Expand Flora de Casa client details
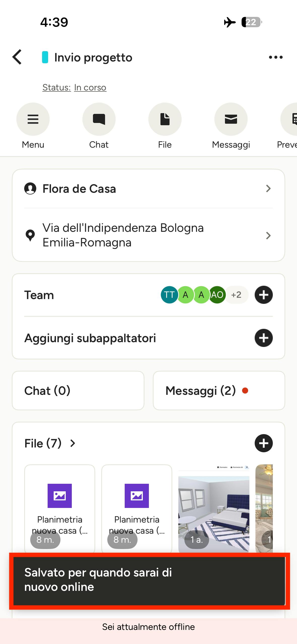The width and height of the screenshot is (297, 644). (148, 189)
